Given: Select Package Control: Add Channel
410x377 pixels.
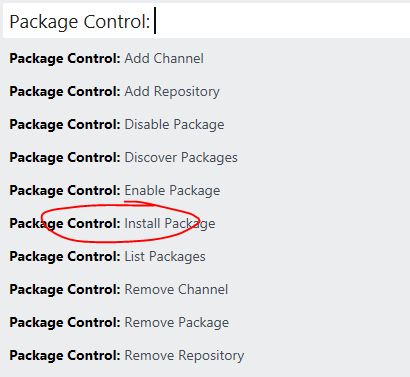Looking at the screenshot, I should [207, 59].
